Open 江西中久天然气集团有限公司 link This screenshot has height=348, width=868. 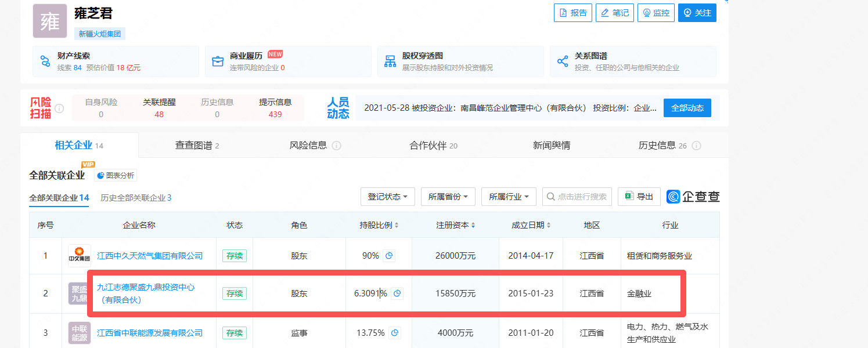pyautogui.click(x=150, y=256)
